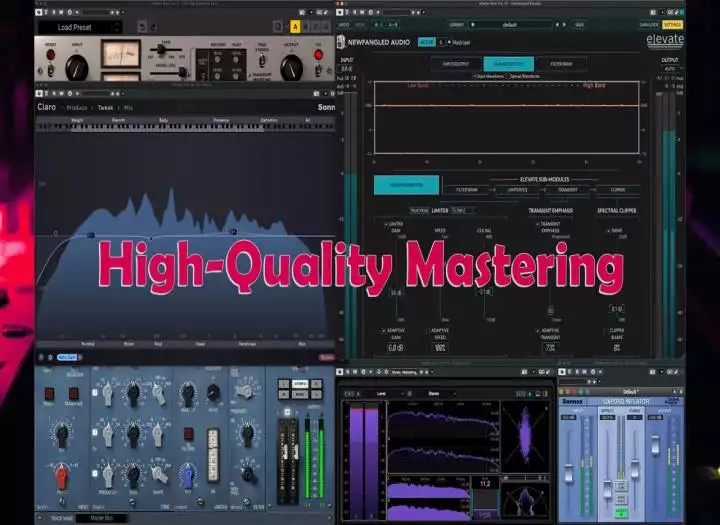
Task: Select the CLIPPER sub-module
Action: [618, 189]
